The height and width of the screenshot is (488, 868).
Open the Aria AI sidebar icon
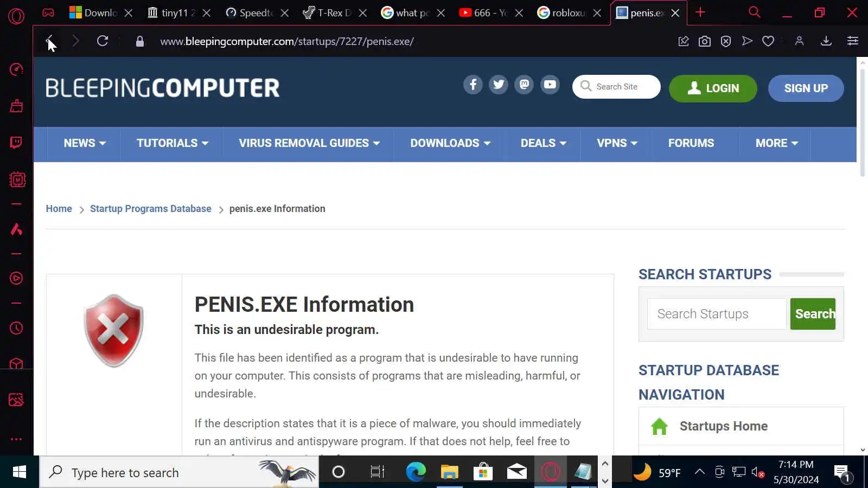[x=16, y=229]
